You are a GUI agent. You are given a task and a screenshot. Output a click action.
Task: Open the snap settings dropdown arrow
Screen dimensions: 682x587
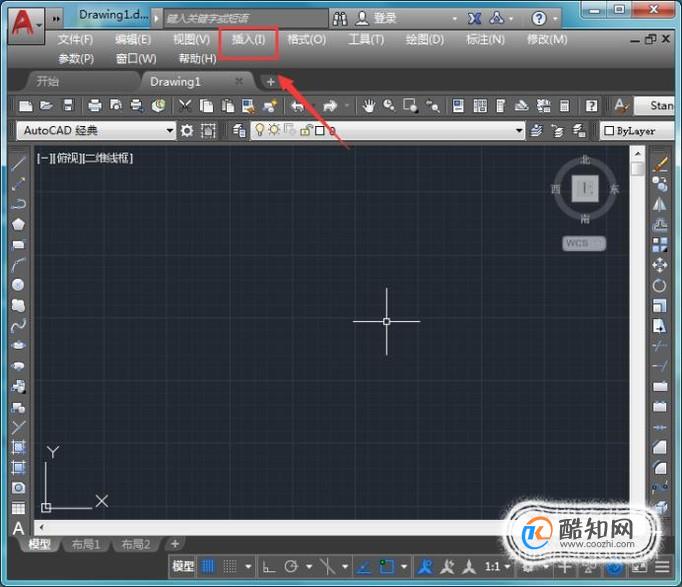point(248,567)
